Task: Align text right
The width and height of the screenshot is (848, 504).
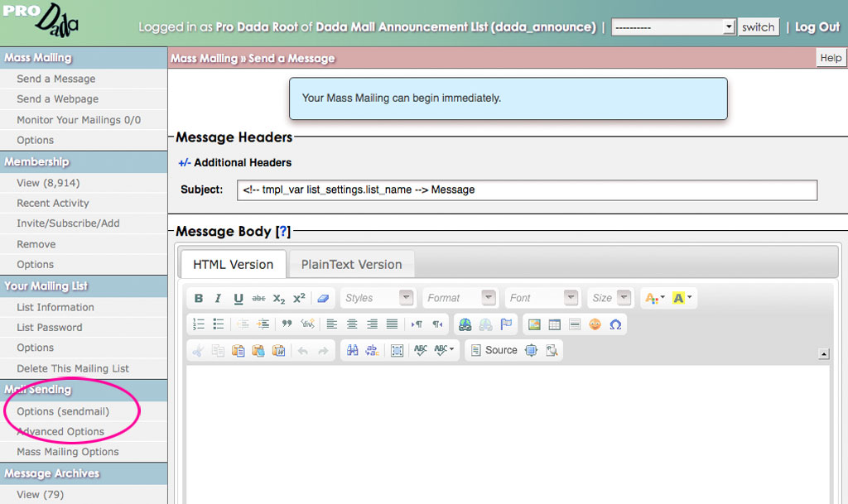Action: tap(372, 324)
